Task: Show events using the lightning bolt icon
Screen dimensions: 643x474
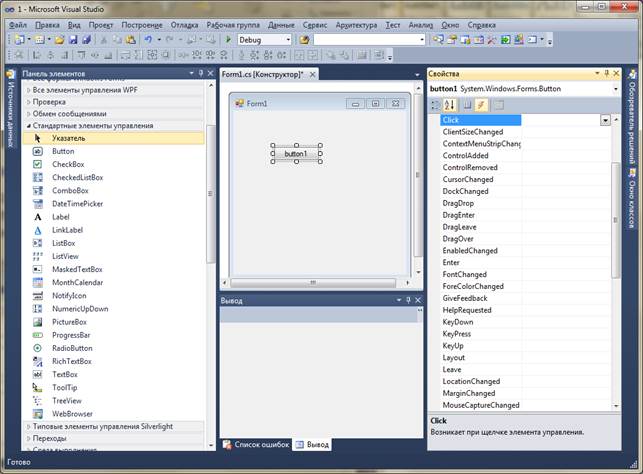Action: click(481, 104)
